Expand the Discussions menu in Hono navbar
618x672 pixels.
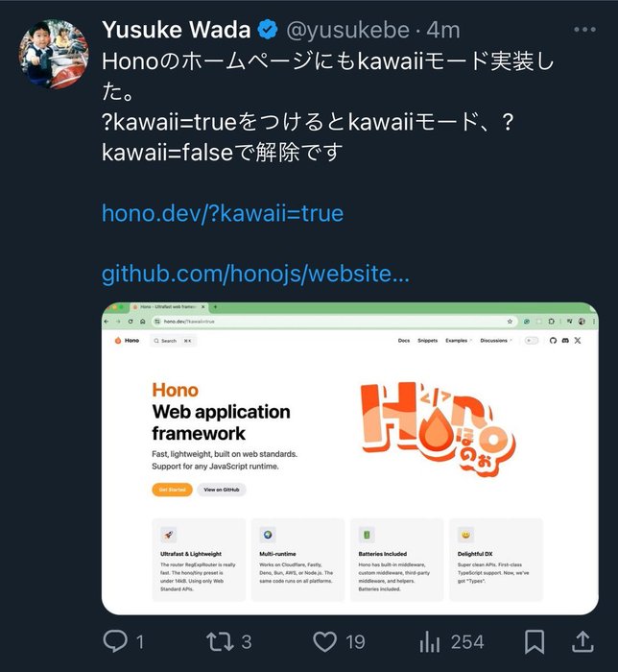click(496, 340)
